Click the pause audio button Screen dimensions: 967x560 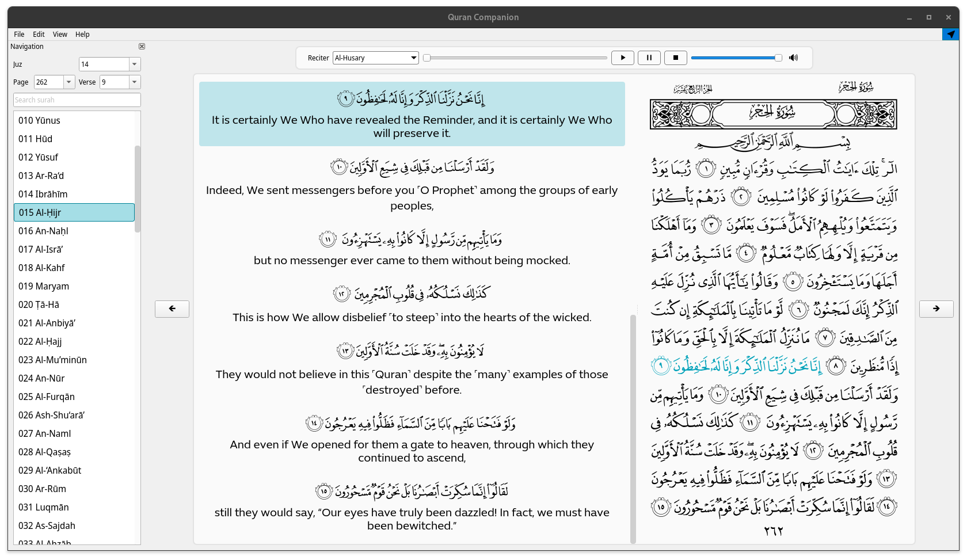(649, 58)
